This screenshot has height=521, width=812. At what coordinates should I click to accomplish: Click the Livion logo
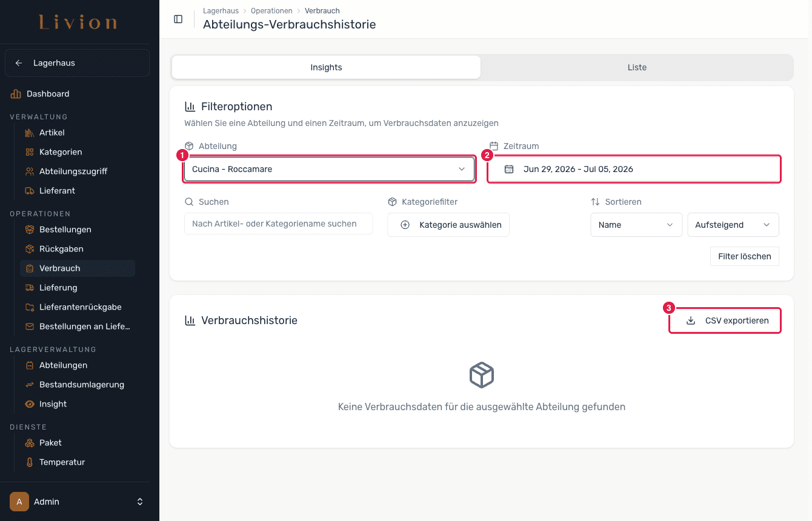[x=78, y=23]
